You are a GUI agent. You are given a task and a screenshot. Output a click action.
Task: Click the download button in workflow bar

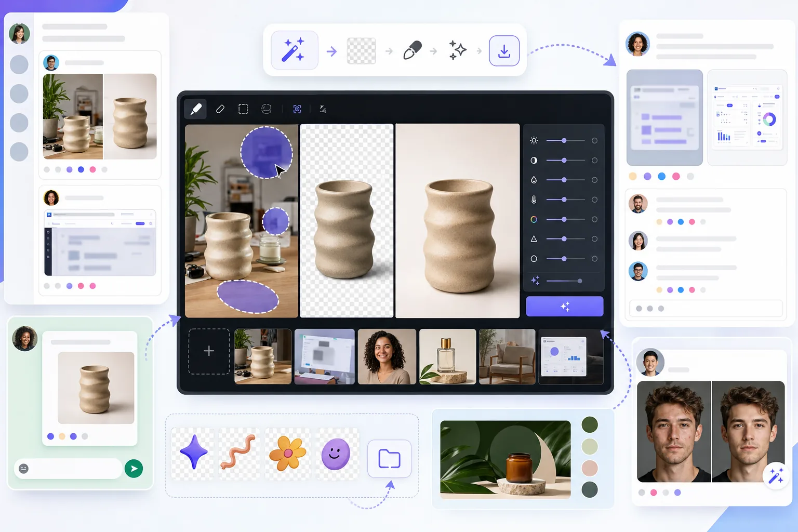[x=504, y=50]
